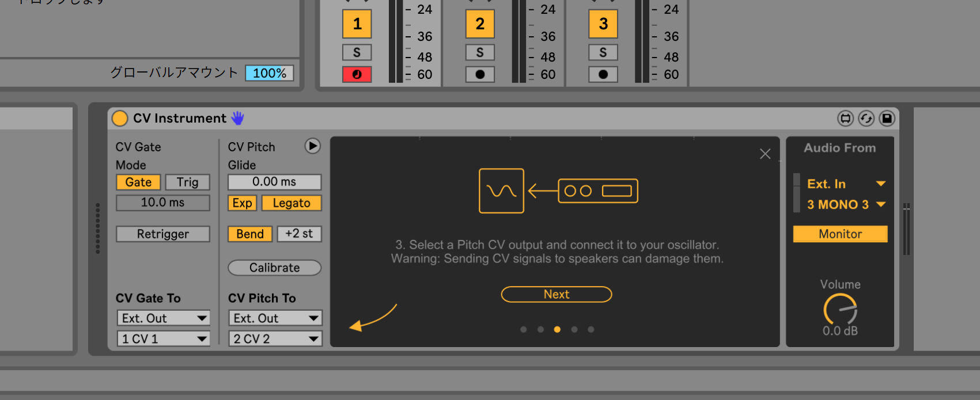Image resolution: width=980 pixels, height=400 pixels.
Task: Toggle Exp glide mode
Action: (242, 203)
